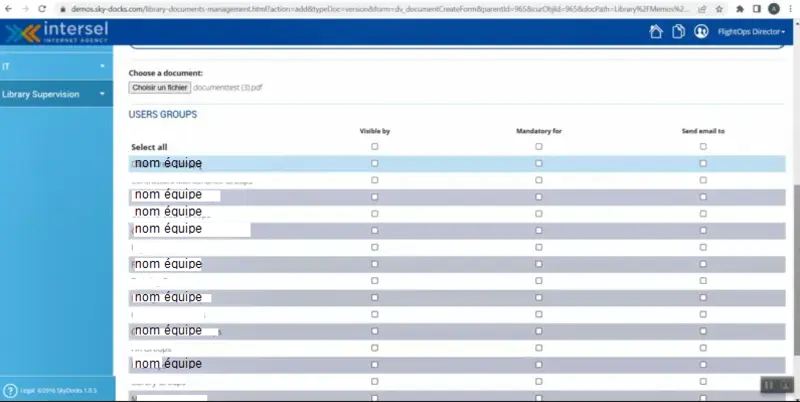Check Send email to for Select all

(x=703, y=146)
